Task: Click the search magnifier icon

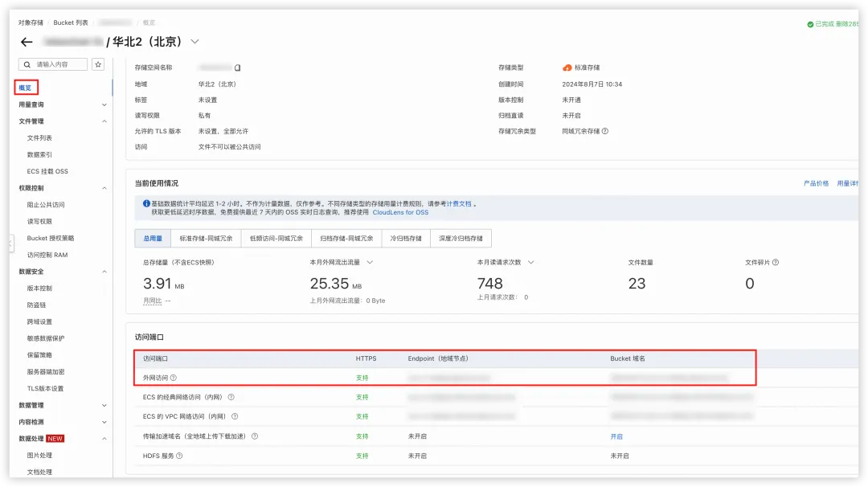Action: 27,65
